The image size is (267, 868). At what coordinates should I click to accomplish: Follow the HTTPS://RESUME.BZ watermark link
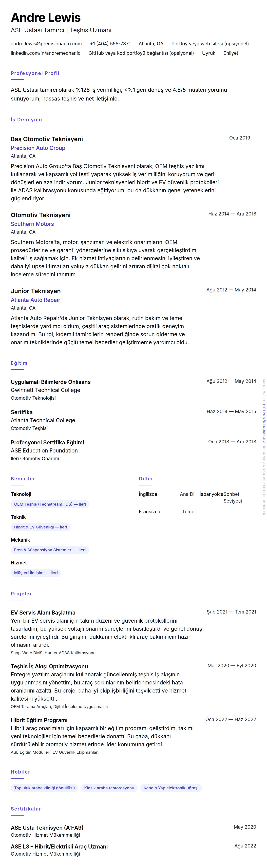click(264, 423)
